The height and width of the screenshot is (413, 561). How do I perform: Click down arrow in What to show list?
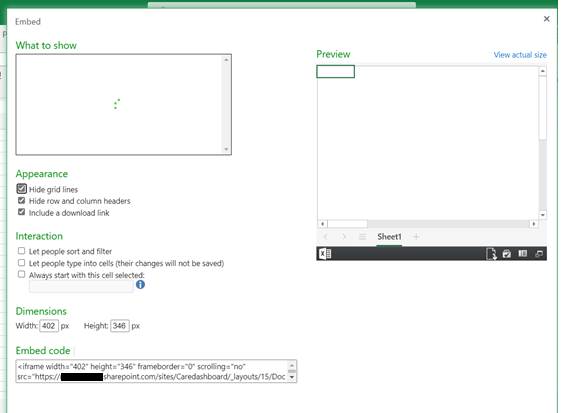click(226, 149)
